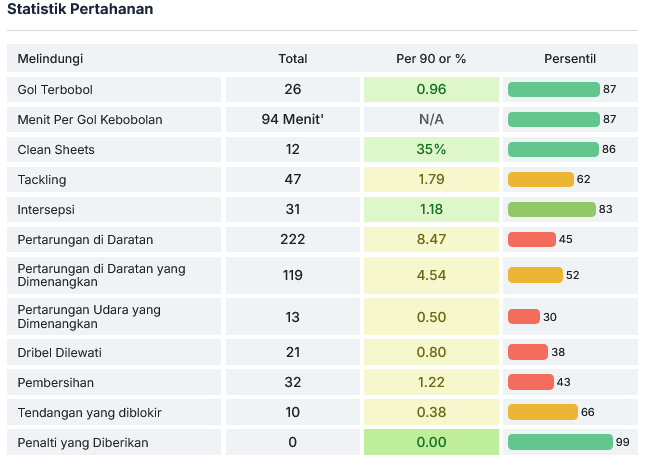Click the Total column header
Screen dimensions: 646x476
click(x=293, y=59)
